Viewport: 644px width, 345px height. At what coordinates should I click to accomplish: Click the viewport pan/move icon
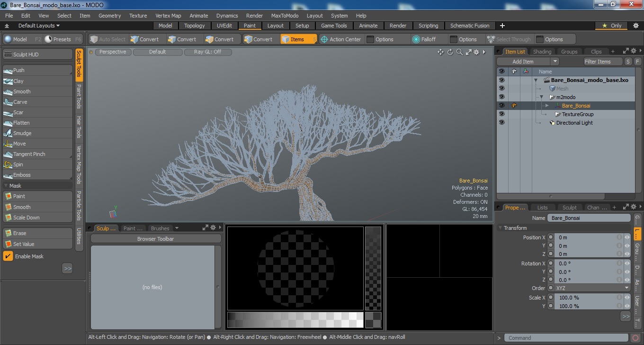(x=440, y=52)
